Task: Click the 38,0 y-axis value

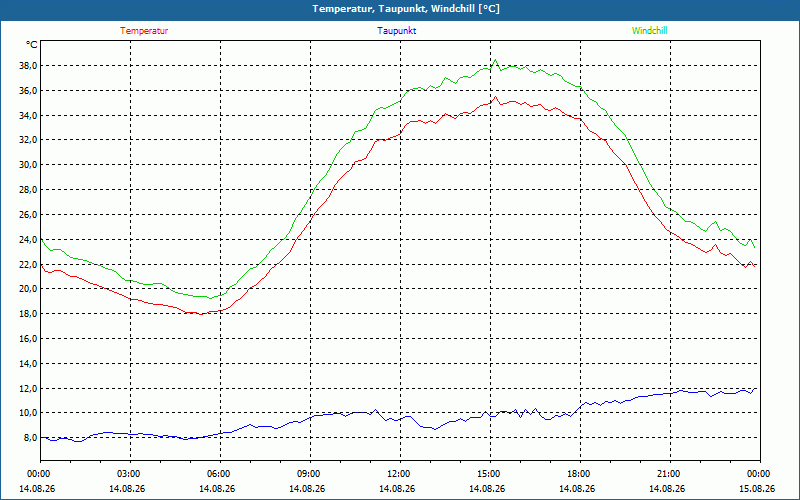Action: tap(28, 66)
